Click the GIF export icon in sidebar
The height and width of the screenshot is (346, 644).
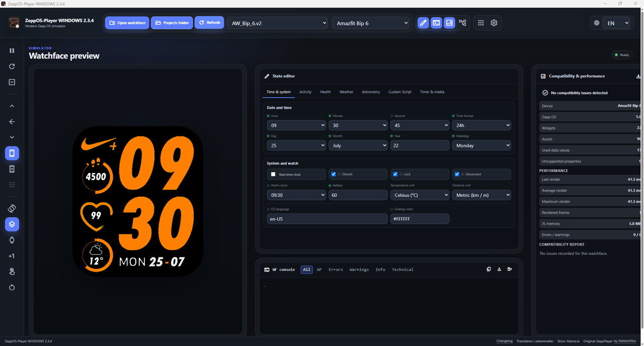[x=12, y=82]
